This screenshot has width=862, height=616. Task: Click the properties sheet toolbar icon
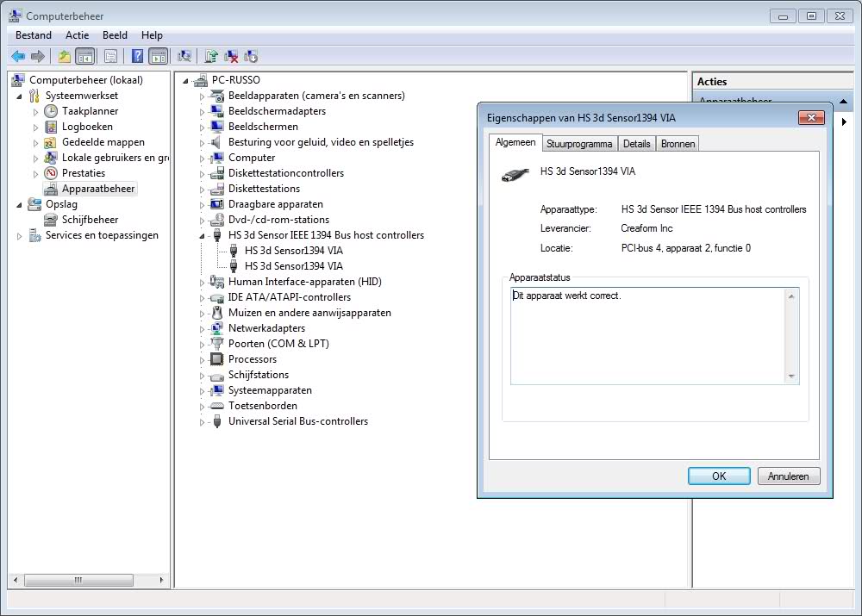(110, 56)
